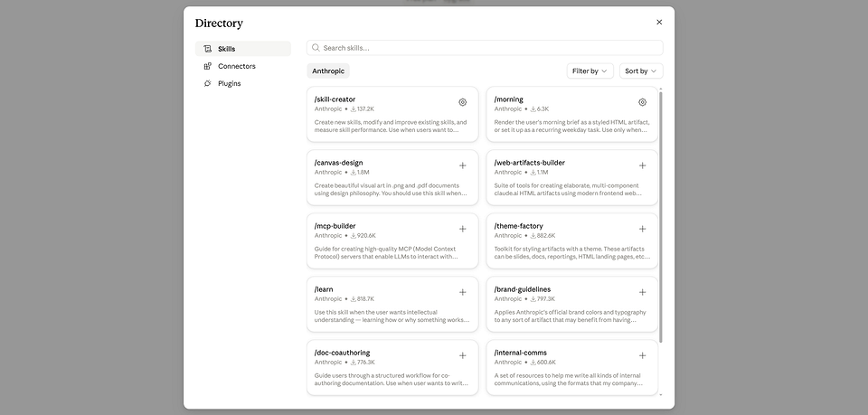Add the canvas-design skill

pyautogui.click(x=463, y=165)
